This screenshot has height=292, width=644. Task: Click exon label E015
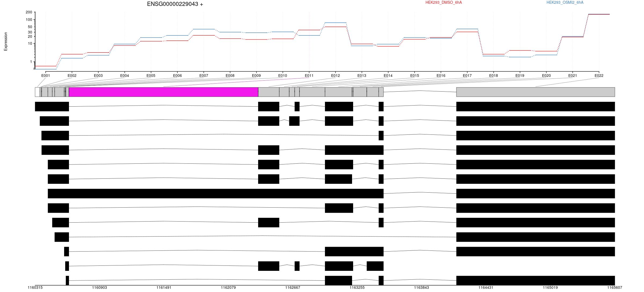[x=415, y=76]
